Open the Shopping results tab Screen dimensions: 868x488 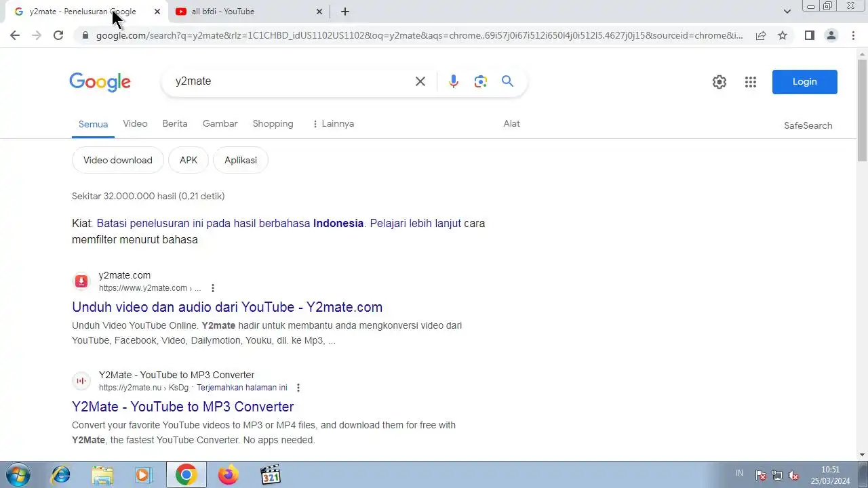pyautogui.click(x=273, y=123)
